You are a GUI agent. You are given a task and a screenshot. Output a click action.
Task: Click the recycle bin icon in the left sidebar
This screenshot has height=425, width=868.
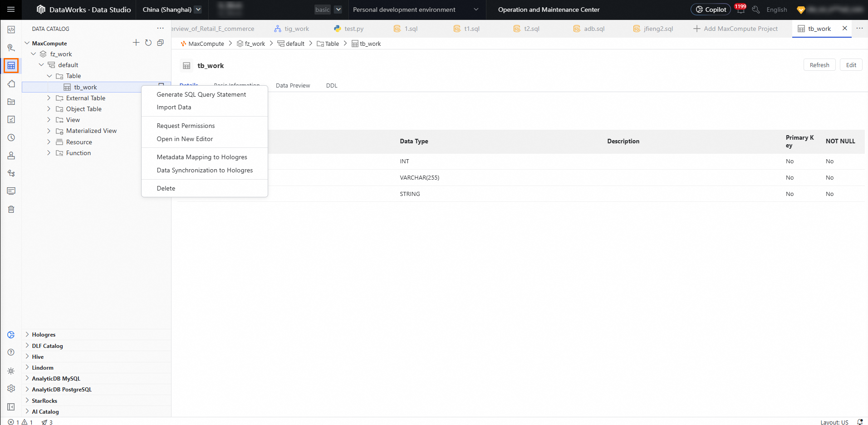pos(11,209)
